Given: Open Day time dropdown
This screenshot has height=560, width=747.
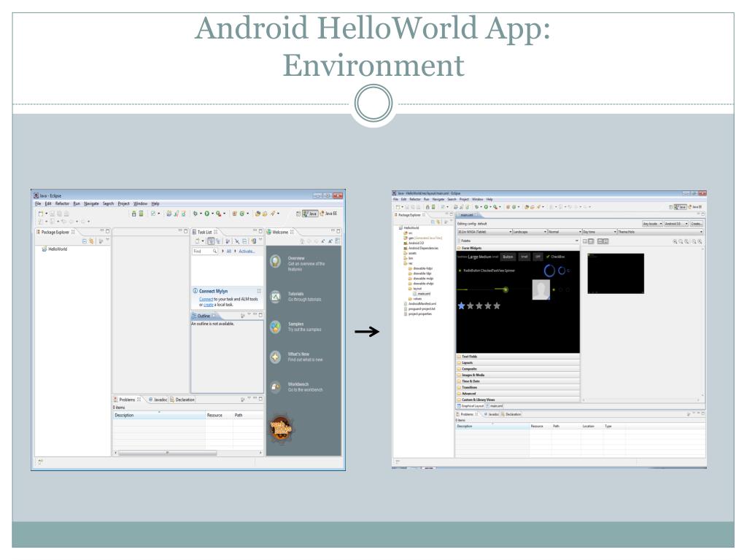Looking at the screenshot, I should point(600,232).
